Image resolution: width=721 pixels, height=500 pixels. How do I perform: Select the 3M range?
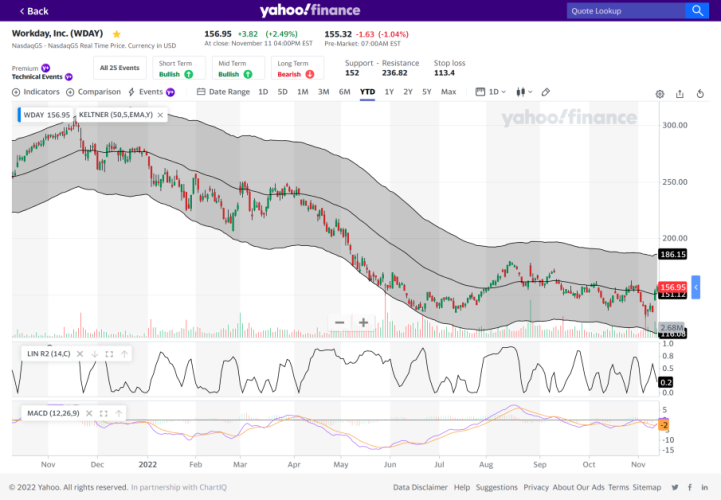point(323,92)
